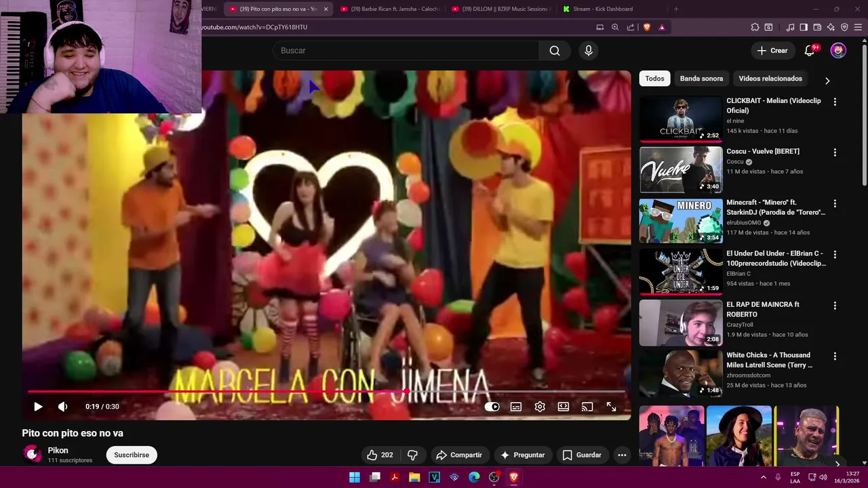The height and width of the screenshot is (488, 868).
Task: Open File Explorer from the taskbar
Action: click(x=414, y=477)
